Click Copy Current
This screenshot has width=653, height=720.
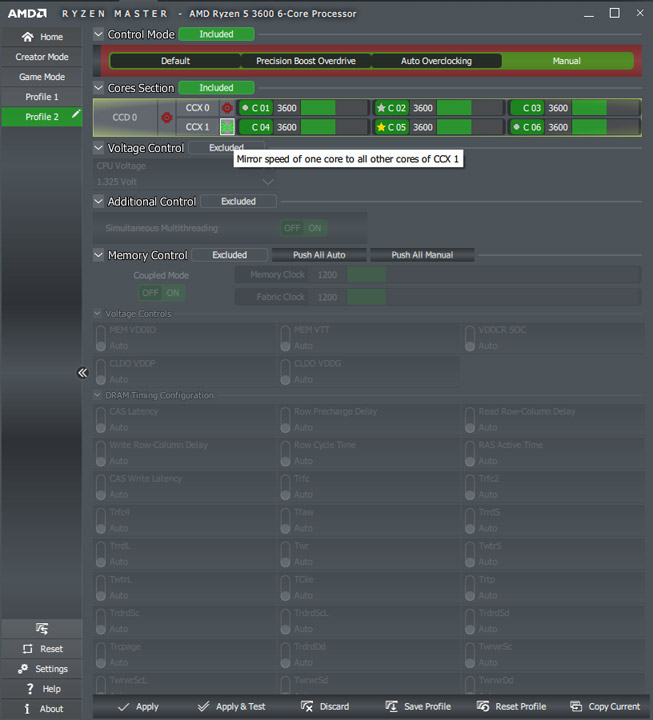[605, 707]
